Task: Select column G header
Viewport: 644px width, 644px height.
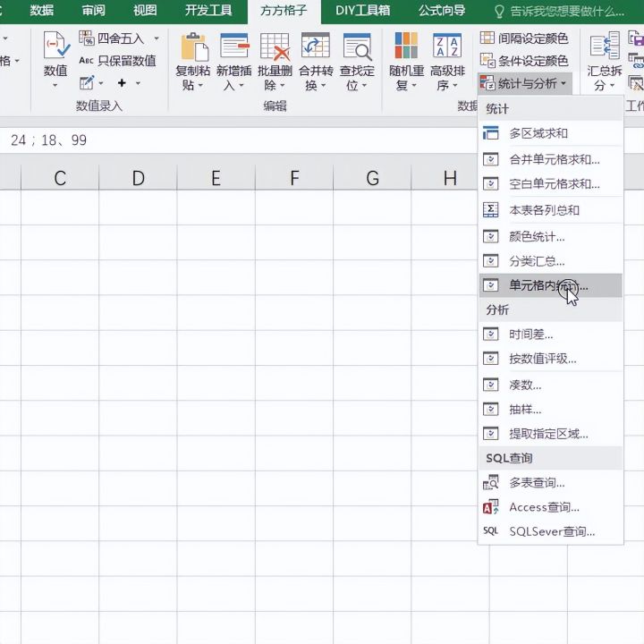Action: [372, 178]
